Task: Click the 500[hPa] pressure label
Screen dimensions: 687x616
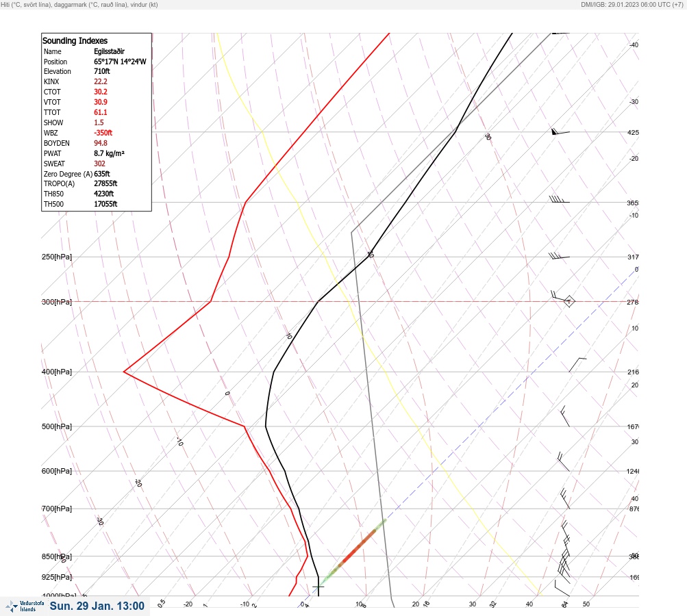Action: [57, 426]
